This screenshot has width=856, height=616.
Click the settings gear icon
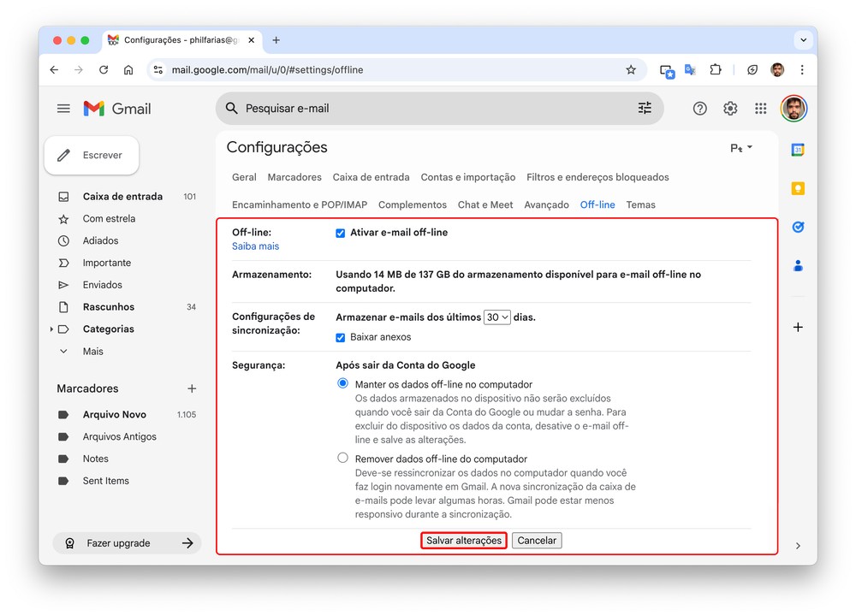[x=730, y=109]
